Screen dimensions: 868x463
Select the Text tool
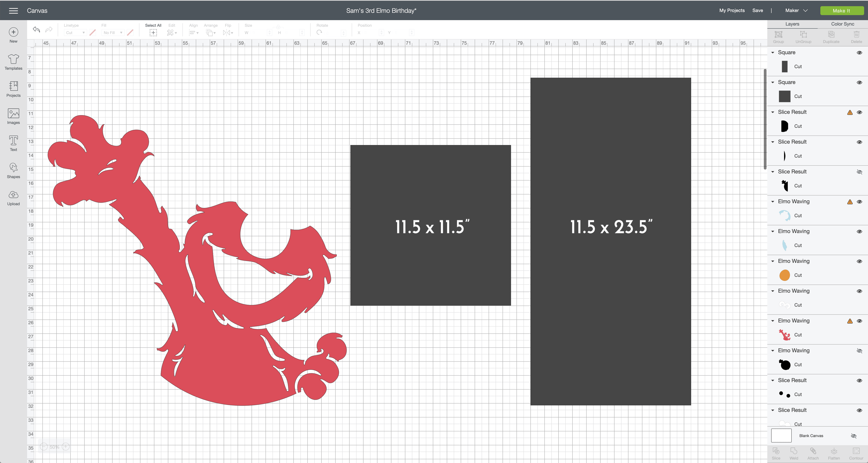(x=14, y=140)
